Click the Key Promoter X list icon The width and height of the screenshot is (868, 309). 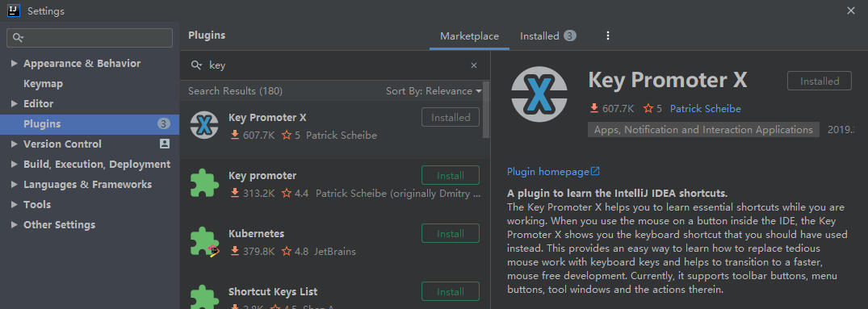pyautogui.click(x=204, y=125)
